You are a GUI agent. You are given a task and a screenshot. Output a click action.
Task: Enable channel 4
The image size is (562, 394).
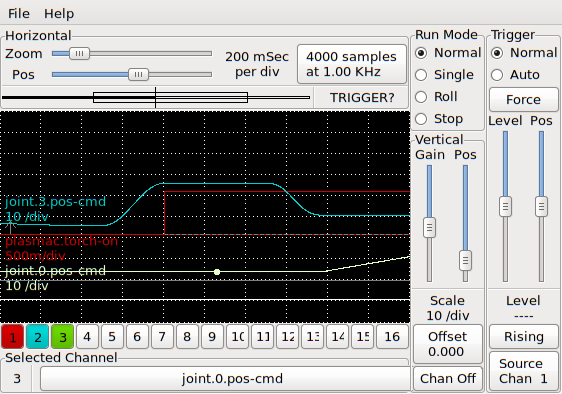87,337
